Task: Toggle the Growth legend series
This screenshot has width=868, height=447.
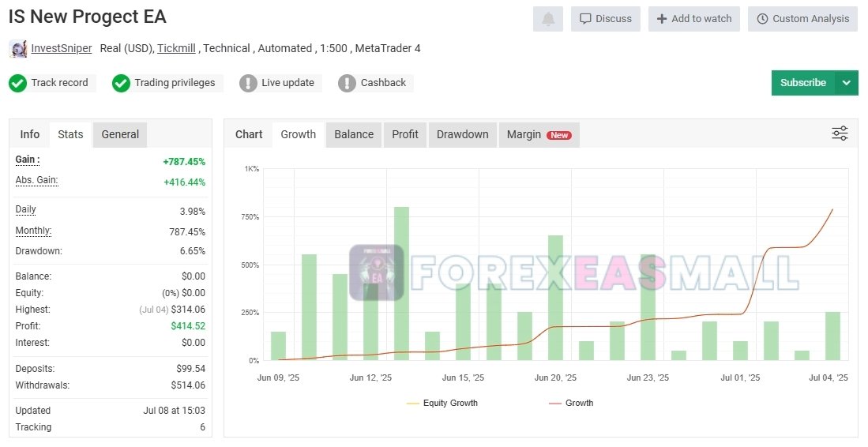Action: coord(571,403)
